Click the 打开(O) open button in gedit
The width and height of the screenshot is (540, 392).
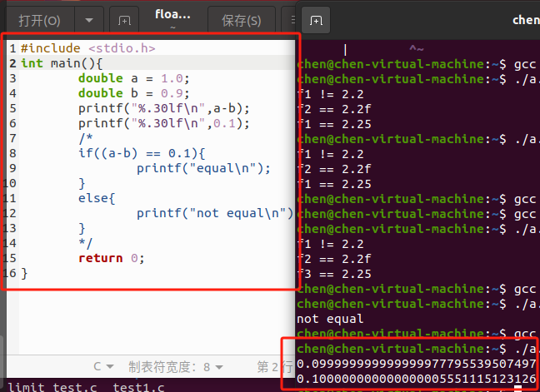tap(40, 20)
